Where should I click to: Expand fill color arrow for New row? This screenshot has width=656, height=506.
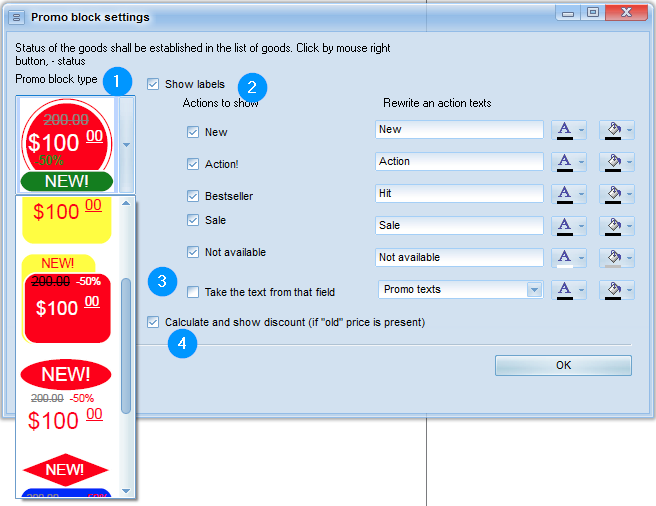tap(629, 130)
